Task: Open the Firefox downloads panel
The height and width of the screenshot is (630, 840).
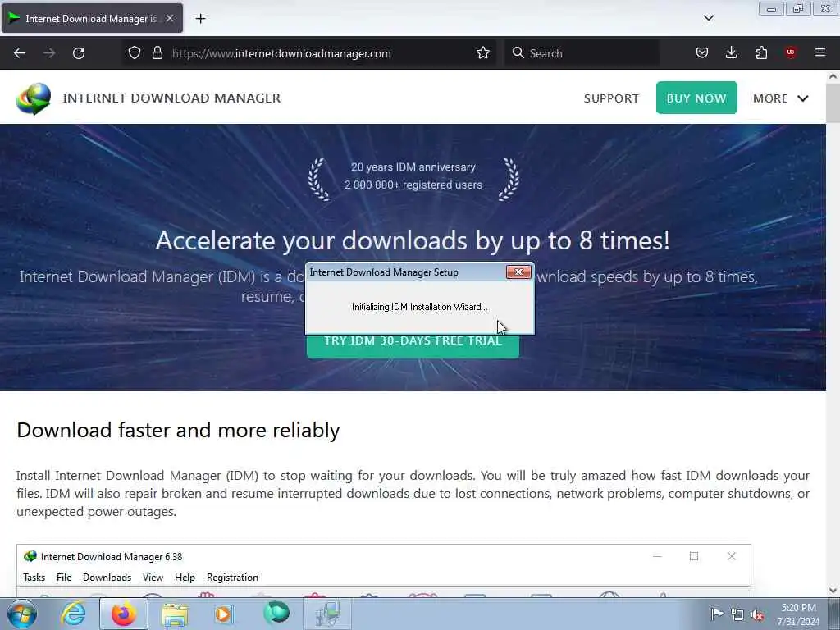Action: click(731, 53)
